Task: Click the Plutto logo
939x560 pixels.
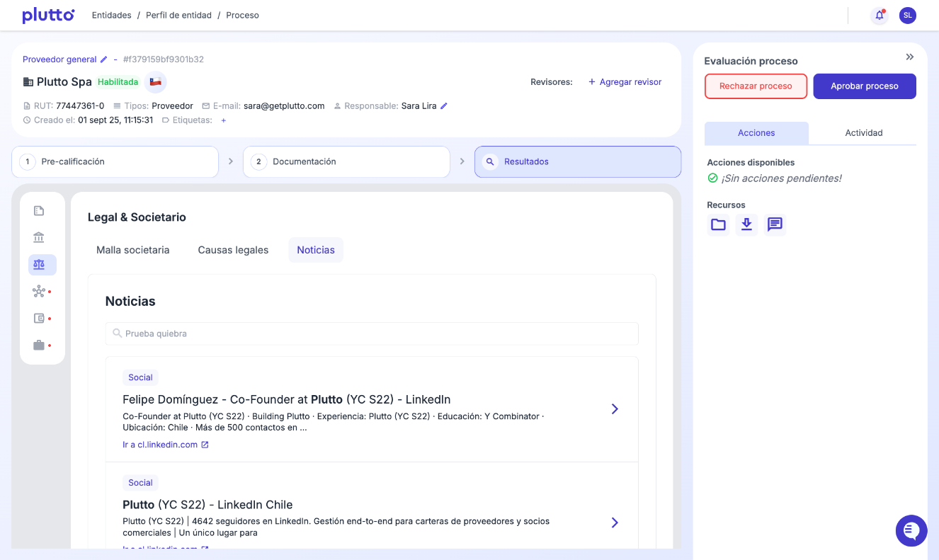Action: (x=48, y=15)
